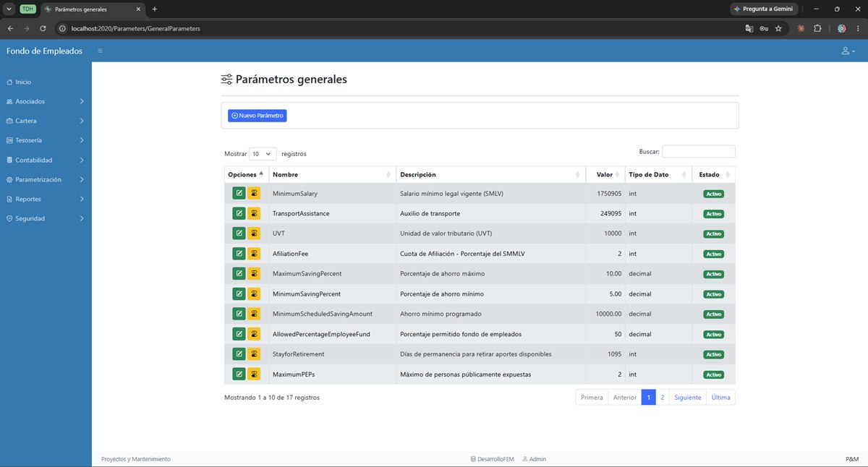Image resolution: width=868 pixels, height=467 pixels.
Task: Sort table by Opciones column
Action: coord(247,174)
